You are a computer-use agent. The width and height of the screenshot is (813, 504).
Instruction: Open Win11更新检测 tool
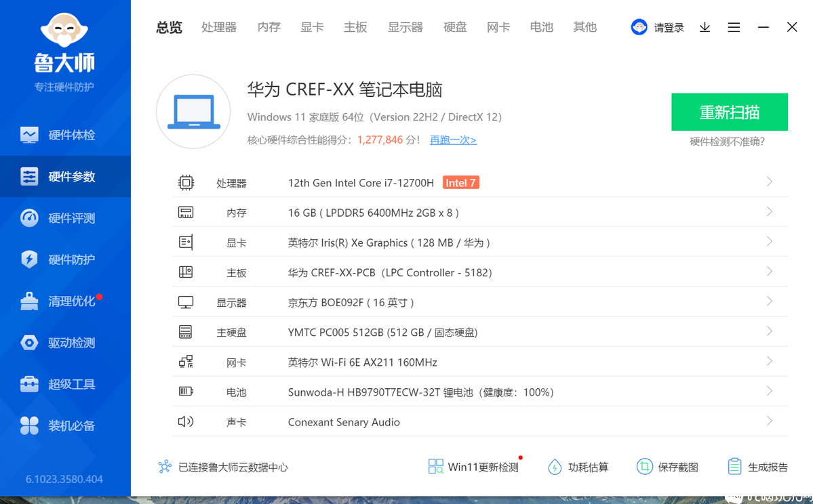pos(473,467)
